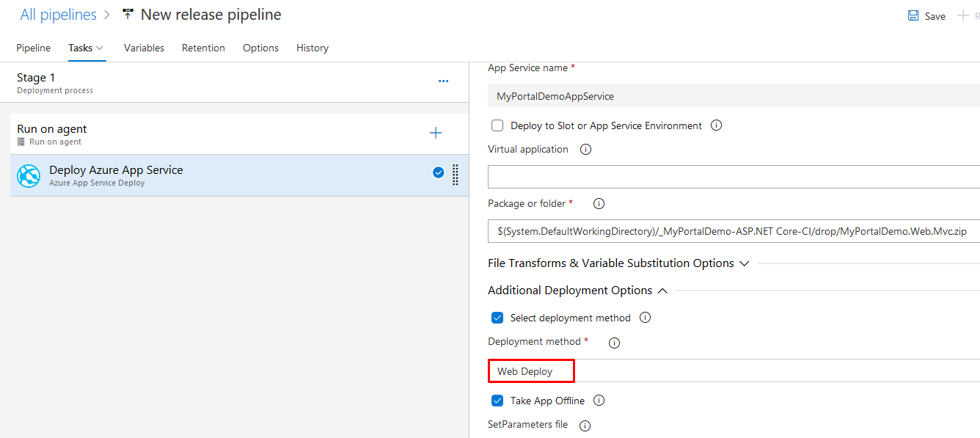Uncheck Select deployment method checkbox
The image size is (980, 438).
coord(497,318)
